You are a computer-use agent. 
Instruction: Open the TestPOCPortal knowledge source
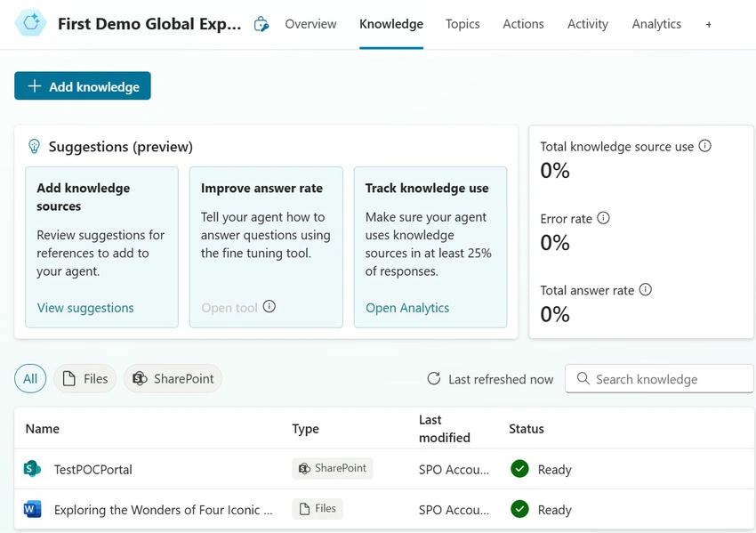click(93, 469)
